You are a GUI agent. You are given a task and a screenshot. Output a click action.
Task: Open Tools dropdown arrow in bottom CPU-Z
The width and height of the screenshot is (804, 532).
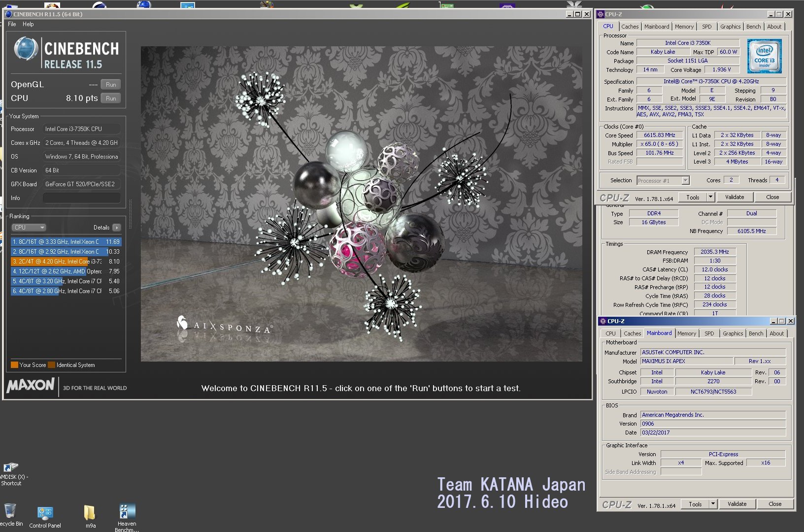(713, 504)
